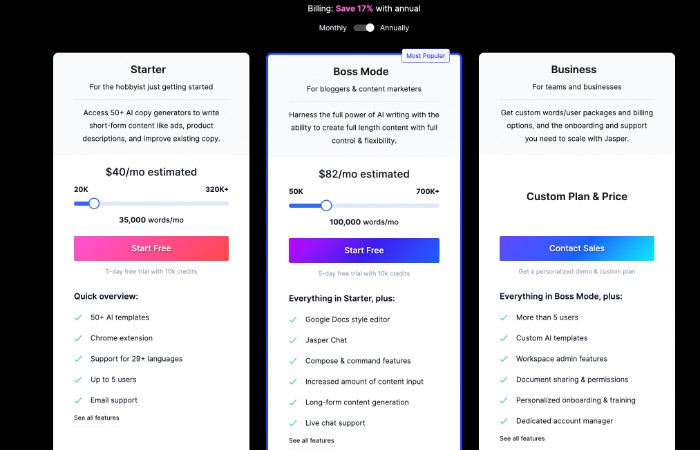Image resolution: width=700 pixels, height=450 pixels.
Task: Click checkmark next to Dedicated account manager
Action: tap(504, 421)
